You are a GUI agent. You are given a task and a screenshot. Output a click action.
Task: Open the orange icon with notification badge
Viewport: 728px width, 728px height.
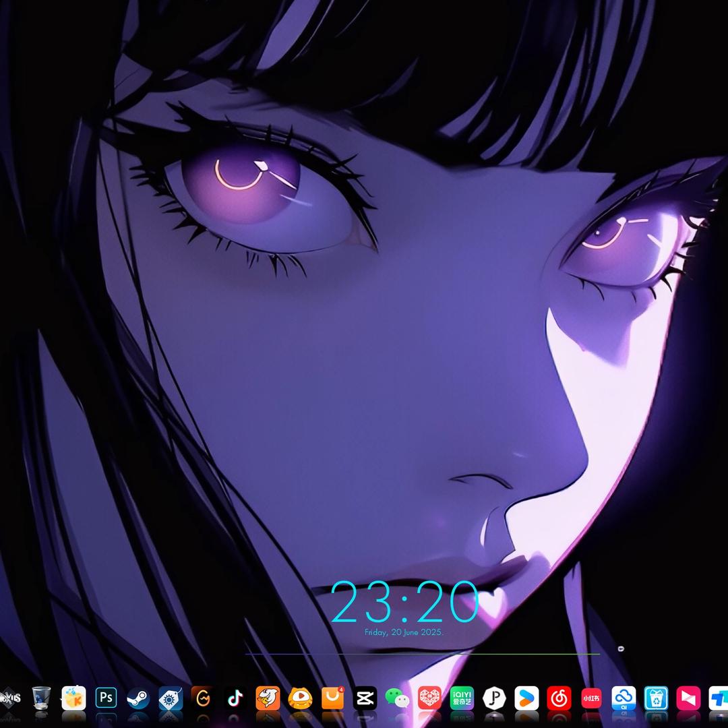pos(332,698)
